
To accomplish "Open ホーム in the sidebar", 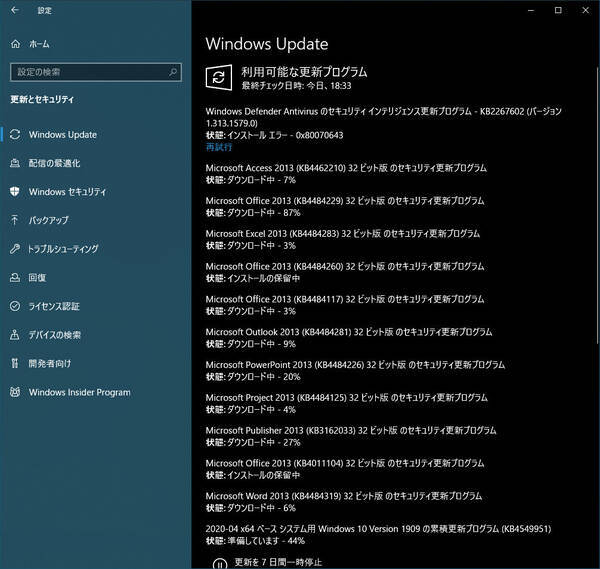I will pyautogui.click(x=39, y=44).
